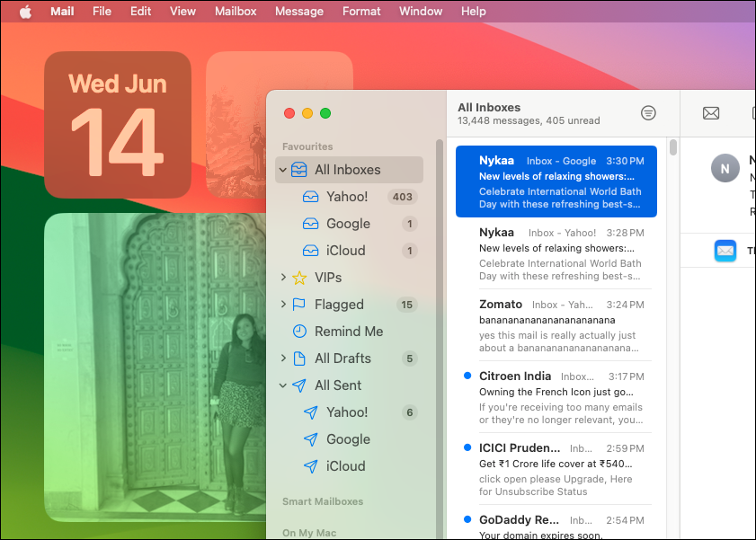Click the Yahoo! sent paper plane icon
Screen dimensions: 756x540
coord(311,412)
